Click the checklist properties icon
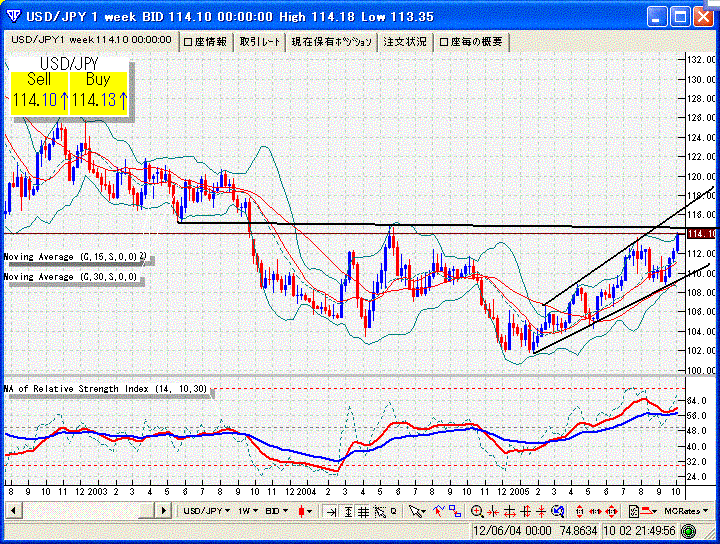This screenshot has height=544, width=720. pos(633,511)
